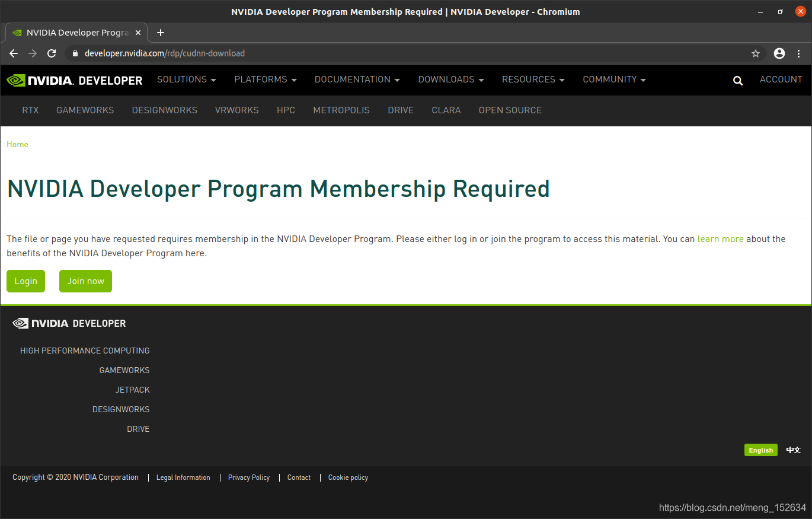Open DesignWorks in the secondary navigation
Image resolution: width=812 pixels, height=519 pixels.
(165, 110)
